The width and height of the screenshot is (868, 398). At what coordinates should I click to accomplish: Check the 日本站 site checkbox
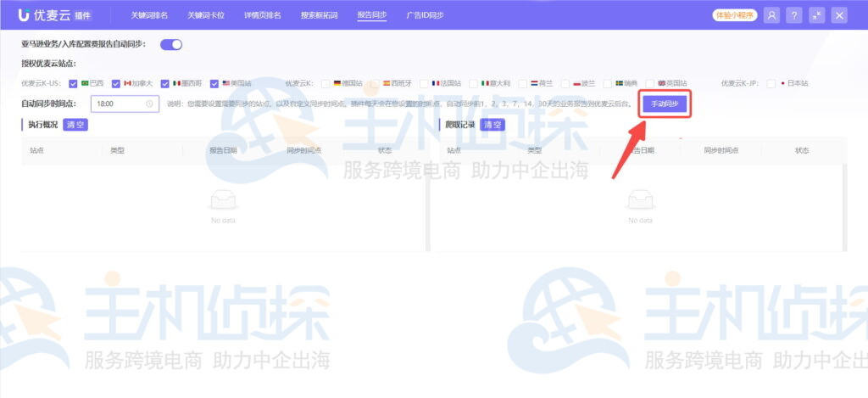[771, 84]
